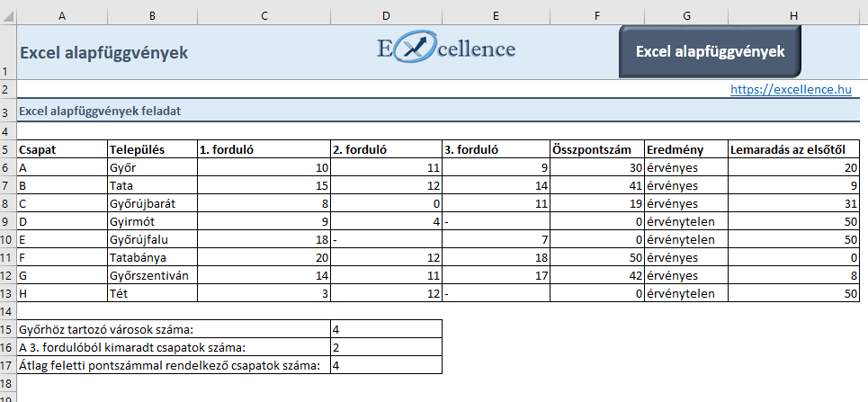868x402 pixels.
Task: Click the Excel alapfüggvények button
Action: tap(710, 51)
